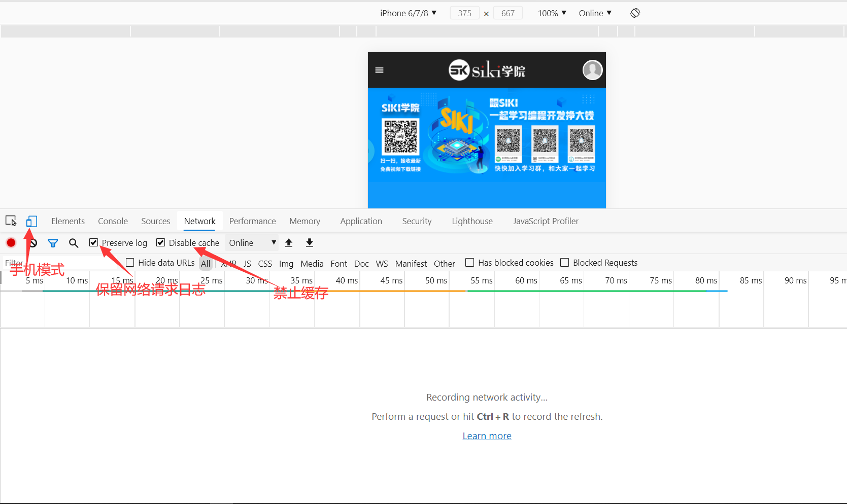Toggle the device toolbar icon
Viewport: 847px width, 504px height.
pos(32,221)
